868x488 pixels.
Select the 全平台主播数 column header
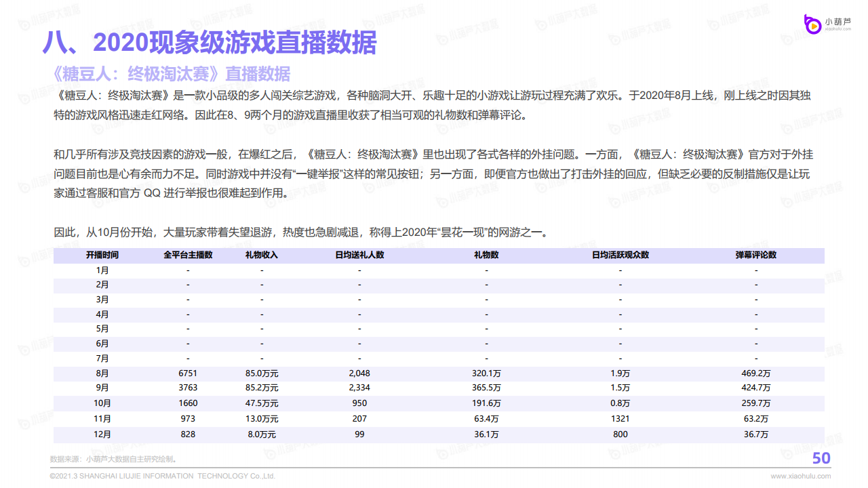click(x=188, y=256)
